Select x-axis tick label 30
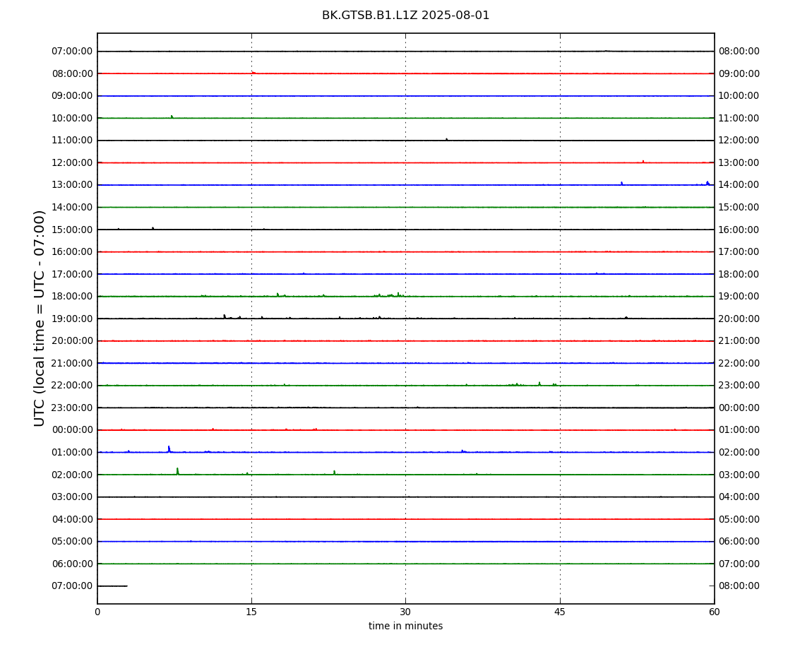 (405, 612)
